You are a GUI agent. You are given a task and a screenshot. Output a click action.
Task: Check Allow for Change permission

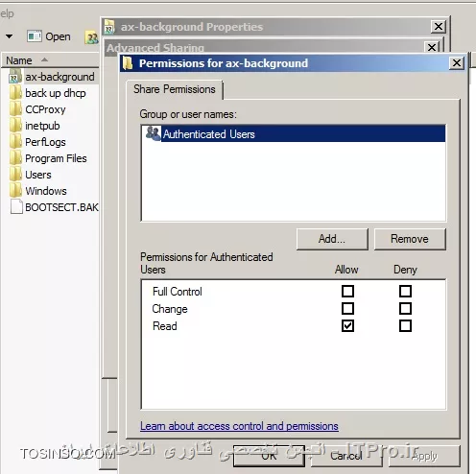click(x=347, y=309)
